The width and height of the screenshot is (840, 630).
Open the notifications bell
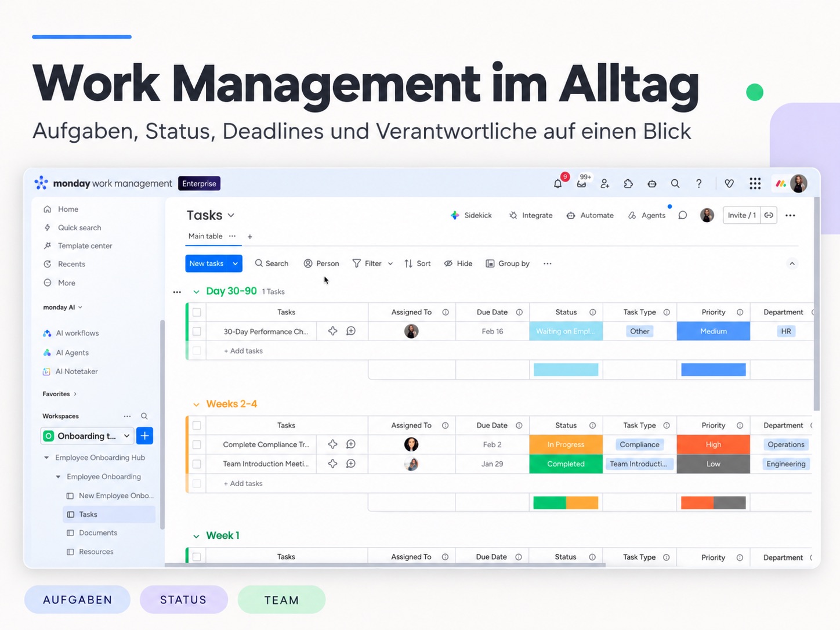tap(557, 184)
